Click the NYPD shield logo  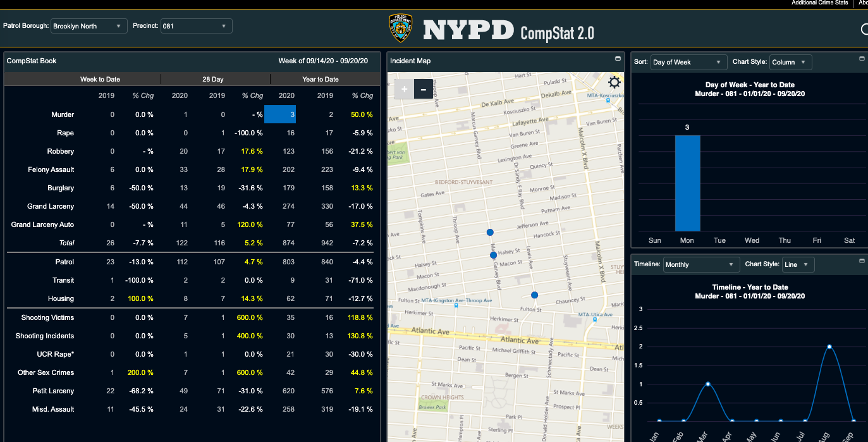click(x=401, y=28)
